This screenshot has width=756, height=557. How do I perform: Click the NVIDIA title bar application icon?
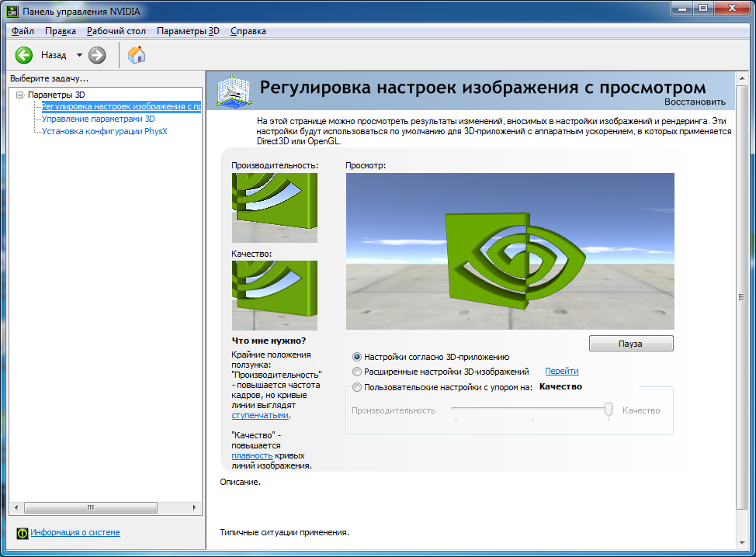tap(12, 11)
